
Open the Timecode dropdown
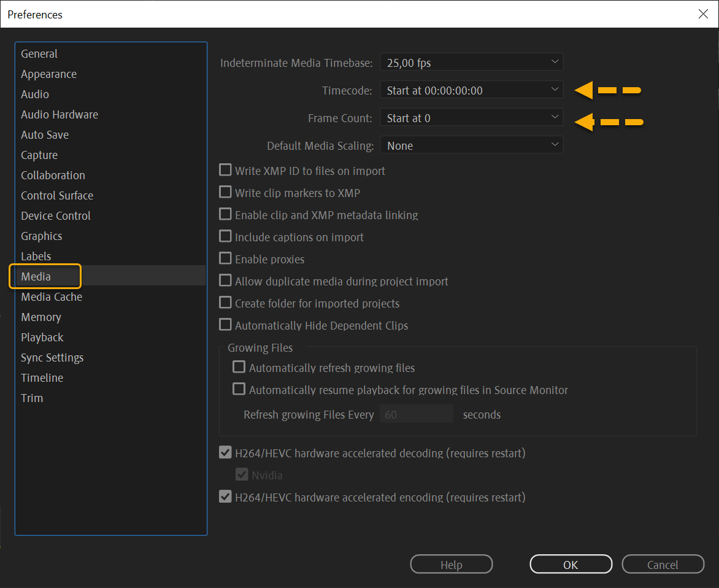coord(471,89)
